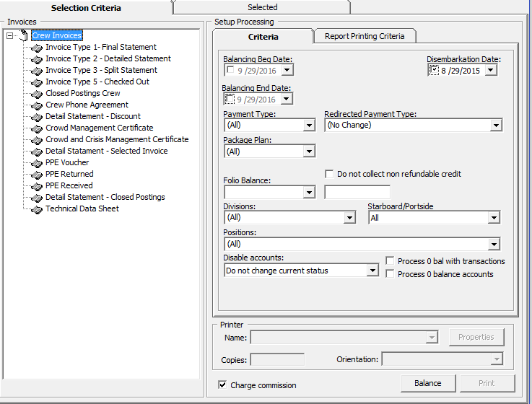532x404 pixels.
Task: Uncheck Disembarkation Date checkbox
Action: [x=434, y=70]
